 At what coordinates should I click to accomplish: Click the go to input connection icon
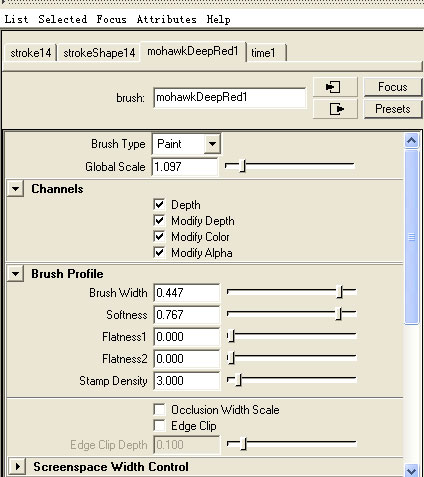(x=335, y=87)
